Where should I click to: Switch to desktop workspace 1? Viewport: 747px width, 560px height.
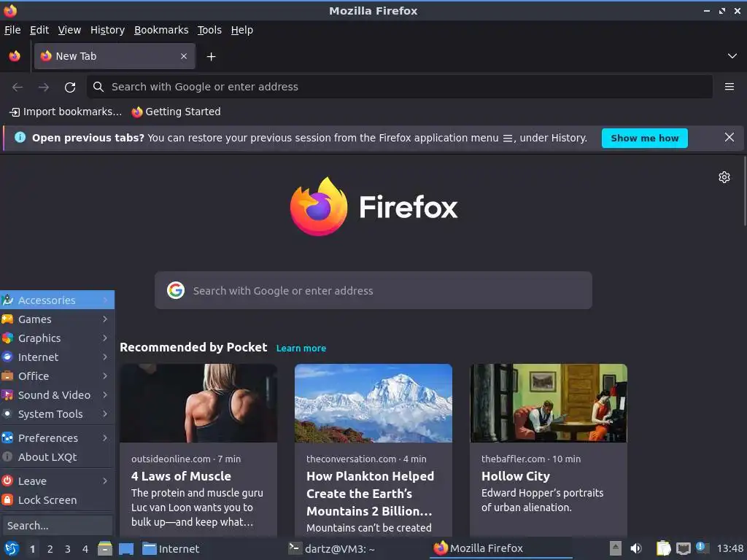[x=32, y=549]
